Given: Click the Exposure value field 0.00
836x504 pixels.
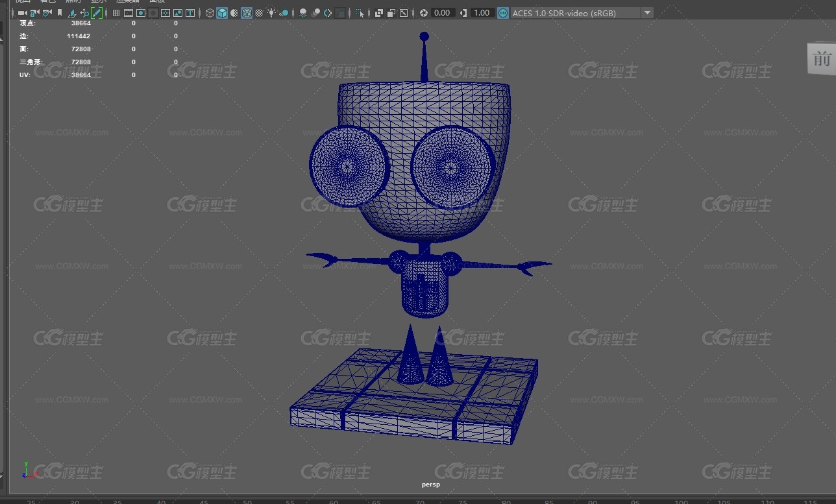Looking at the screenshot, I should (442, 13).
